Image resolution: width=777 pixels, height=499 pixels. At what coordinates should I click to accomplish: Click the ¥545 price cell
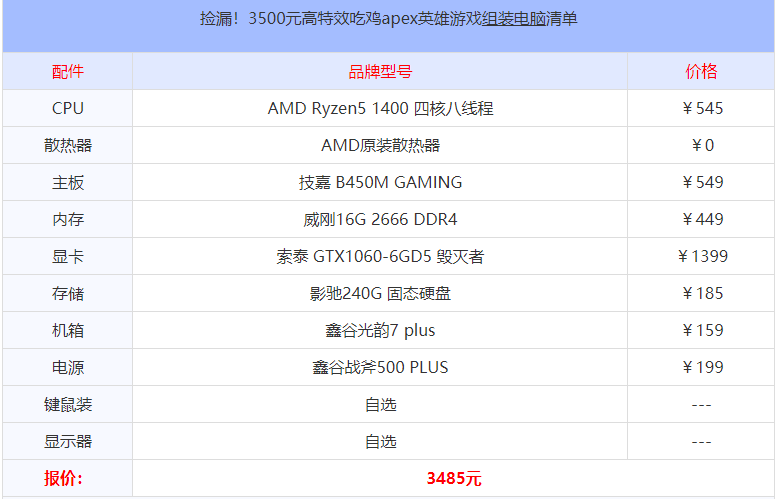702,108
